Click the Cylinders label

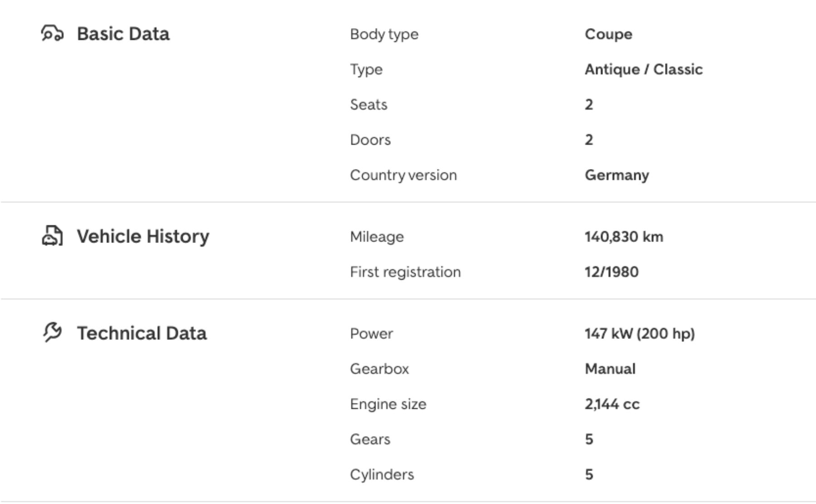coord(382,475)
